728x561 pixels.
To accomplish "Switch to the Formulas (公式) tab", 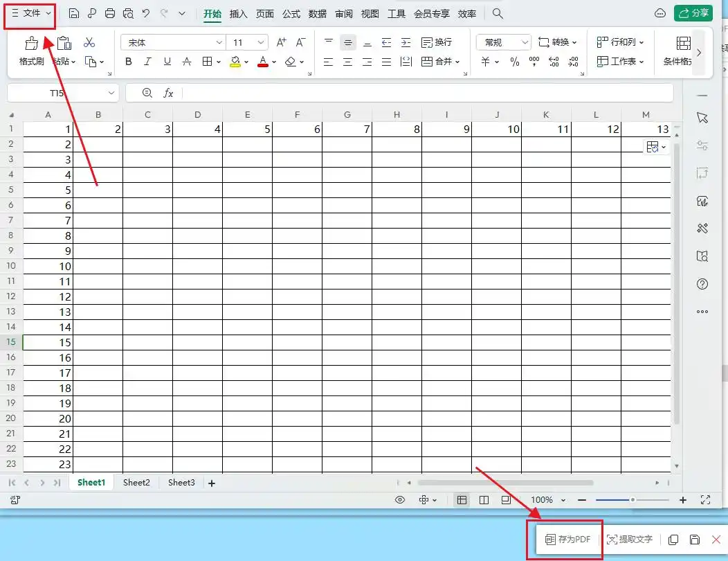I will coord(291,14).
